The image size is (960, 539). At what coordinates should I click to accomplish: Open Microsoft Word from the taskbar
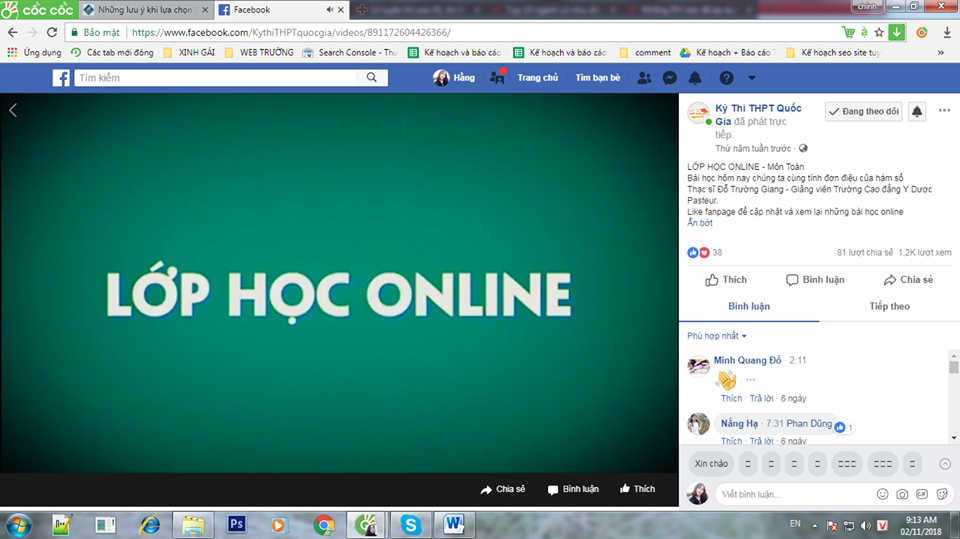click(x=454, y=524)
